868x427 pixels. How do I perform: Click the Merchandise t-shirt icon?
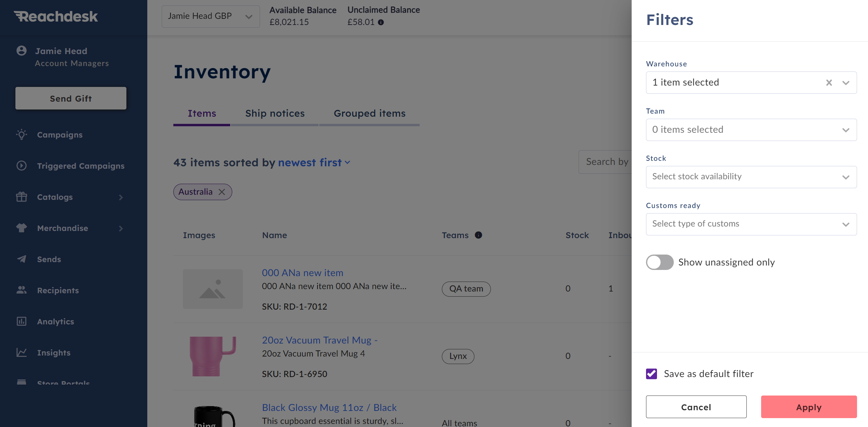tap(22, 228)
